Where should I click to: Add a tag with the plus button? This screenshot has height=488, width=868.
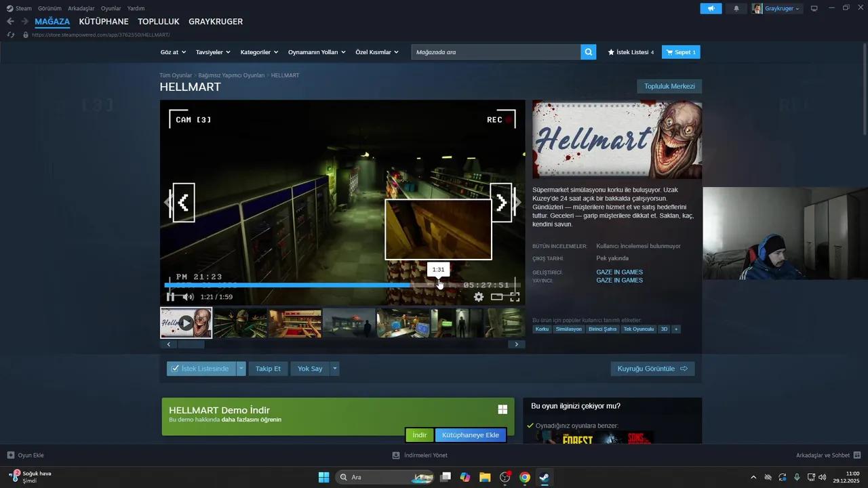point(676,329)
